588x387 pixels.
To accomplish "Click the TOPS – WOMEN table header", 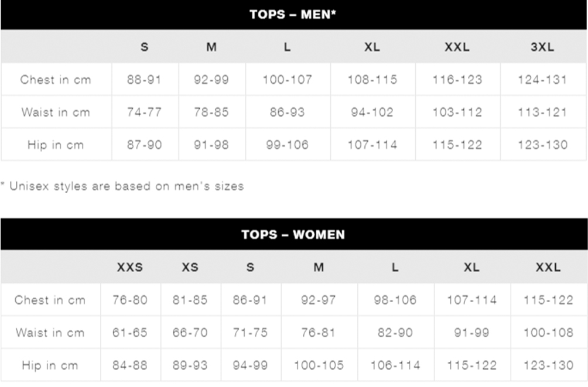I will point(293,235).
